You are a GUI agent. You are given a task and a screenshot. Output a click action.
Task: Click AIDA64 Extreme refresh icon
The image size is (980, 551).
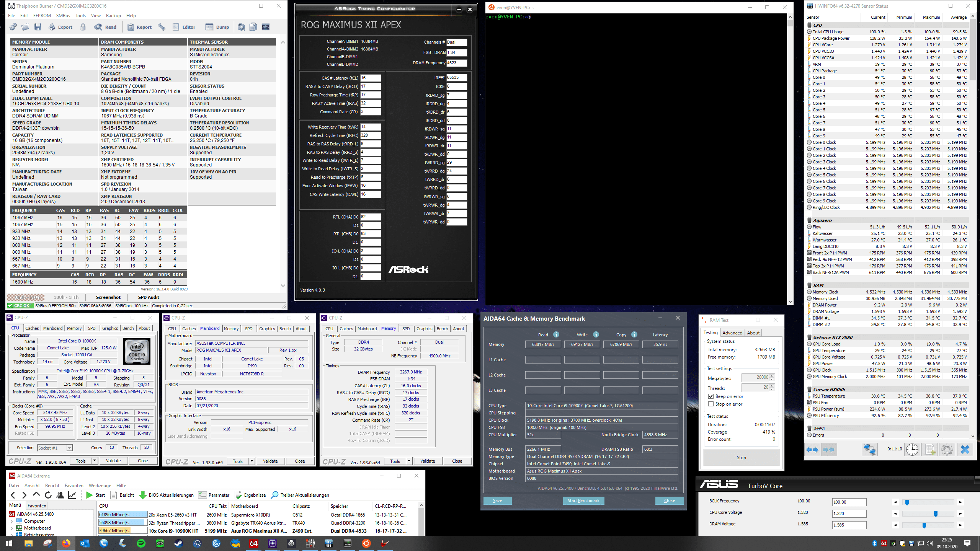pos(48,495)
